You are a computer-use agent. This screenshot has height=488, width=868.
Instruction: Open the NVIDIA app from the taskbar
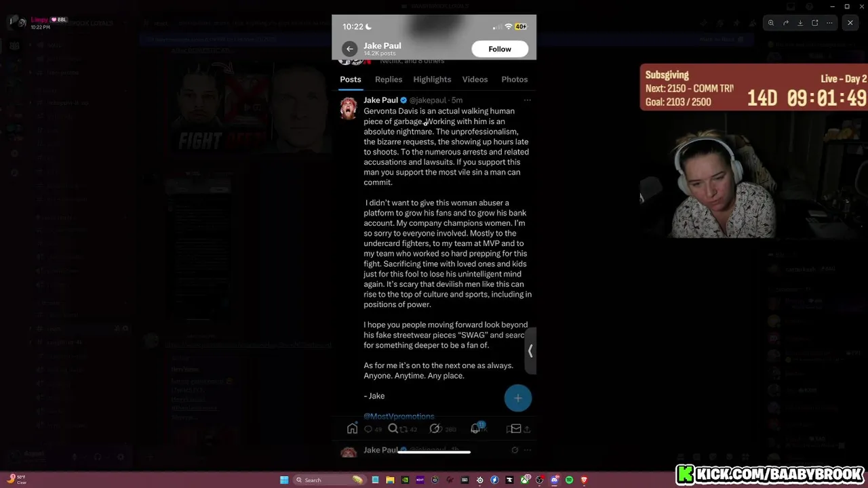point(405,480)
